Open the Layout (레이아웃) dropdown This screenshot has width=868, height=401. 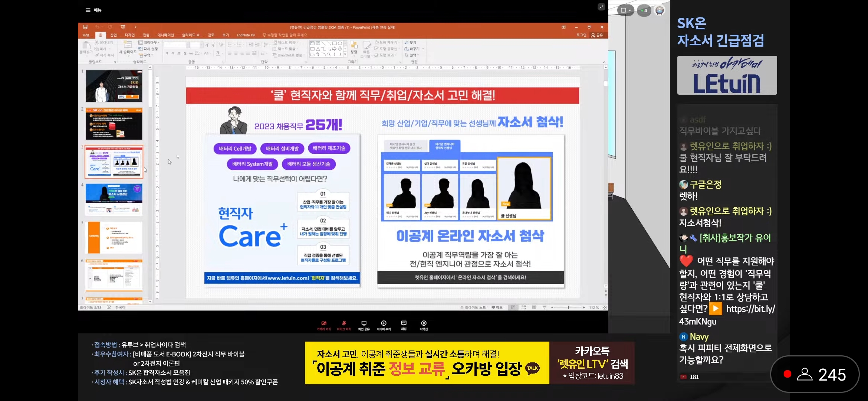click(x=149, y=43)
